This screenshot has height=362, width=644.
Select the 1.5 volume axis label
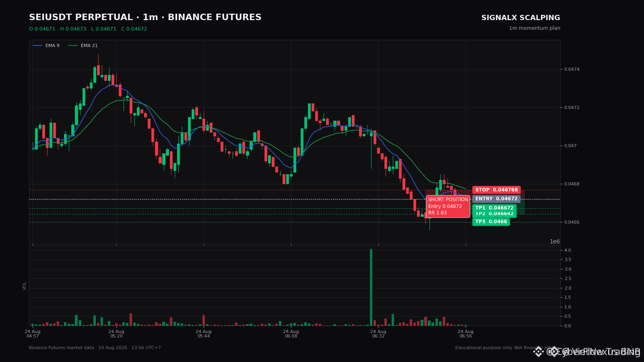coord(568,298)
